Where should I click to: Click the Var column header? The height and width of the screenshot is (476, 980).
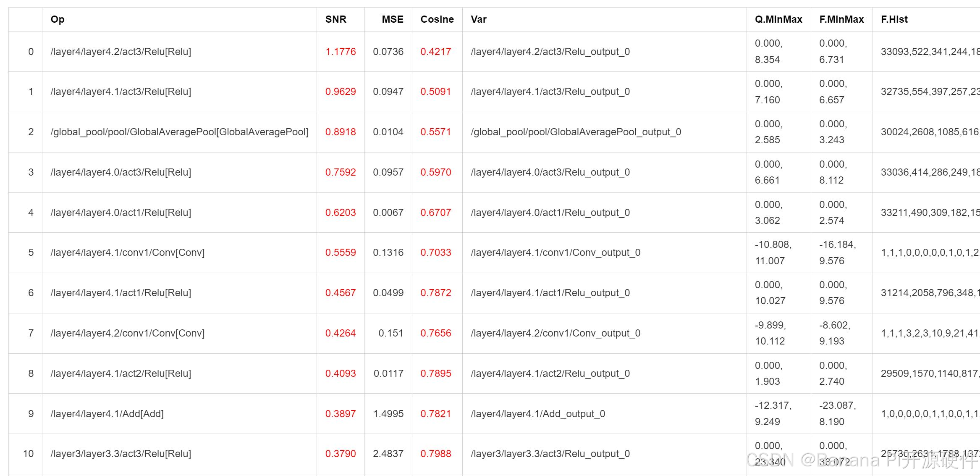pos(478,19)
